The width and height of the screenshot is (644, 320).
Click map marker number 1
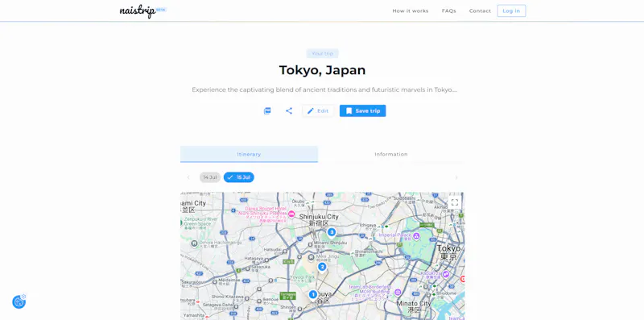(x=313, y=294)
